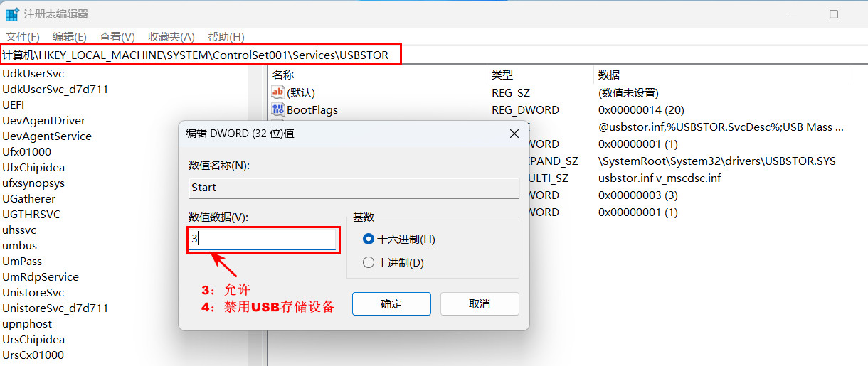Image resolution: width=868 pixels, height=366 pixels.
Task: Click REG_SZ type in (默认) row
Action: [511, 92]
